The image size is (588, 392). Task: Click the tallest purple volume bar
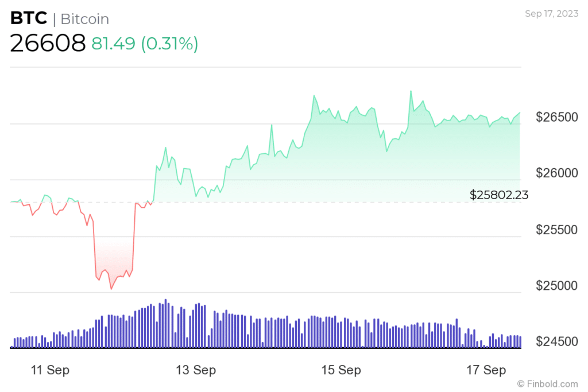165,324
